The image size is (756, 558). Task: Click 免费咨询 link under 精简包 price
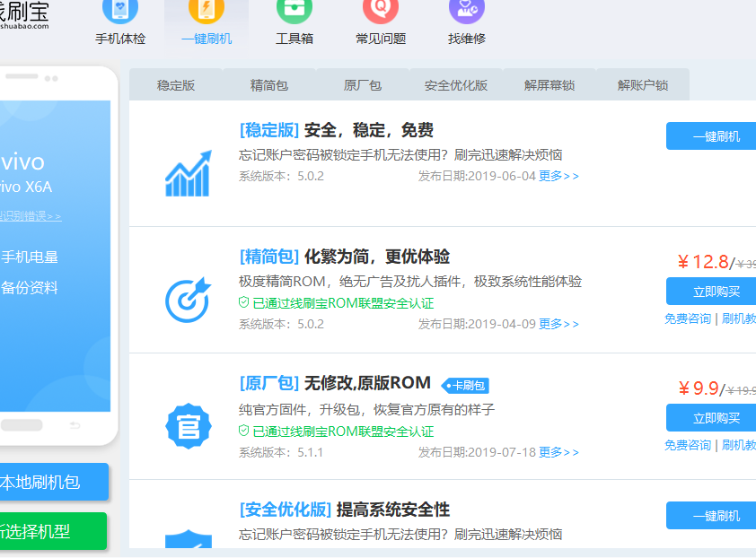(x=688, y=318)
